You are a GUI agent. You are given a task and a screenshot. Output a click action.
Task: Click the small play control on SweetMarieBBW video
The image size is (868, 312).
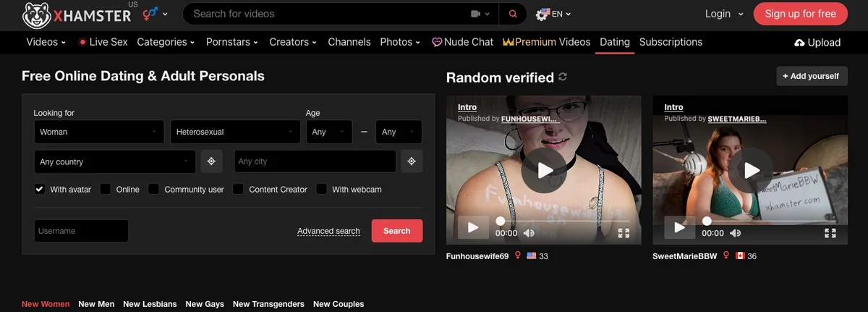click(680, 227)
